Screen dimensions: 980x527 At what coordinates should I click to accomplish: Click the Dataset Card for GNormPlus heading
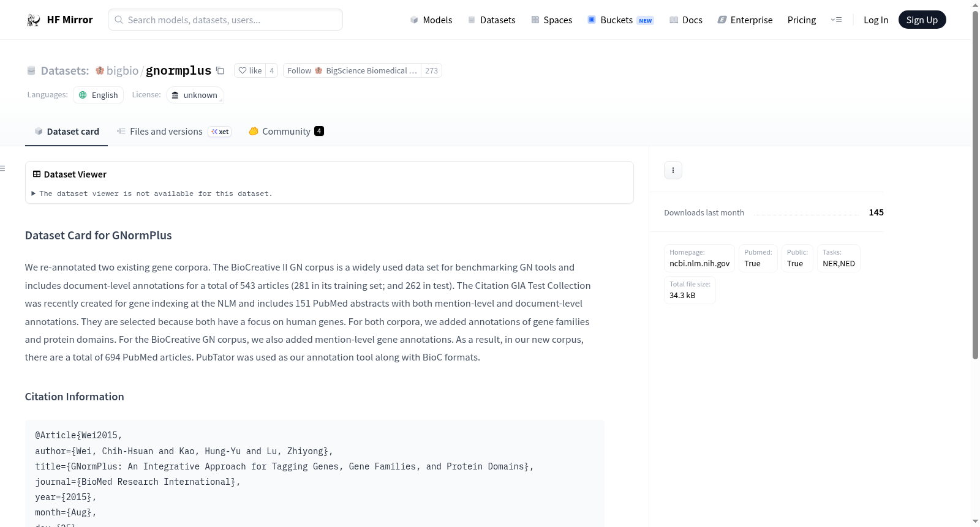click(x=99, y=236)
